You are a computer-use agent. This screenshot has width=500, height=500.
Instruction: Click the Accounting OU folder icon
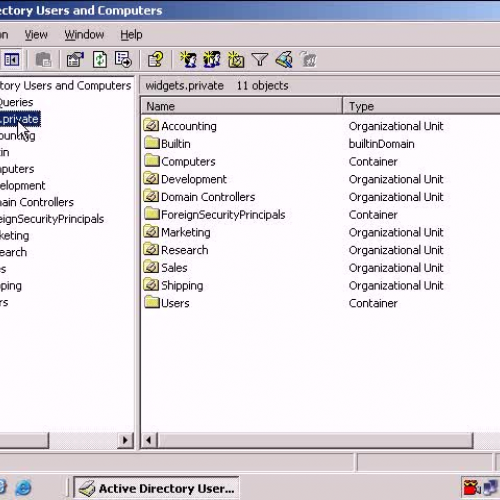tap(151, 125)
